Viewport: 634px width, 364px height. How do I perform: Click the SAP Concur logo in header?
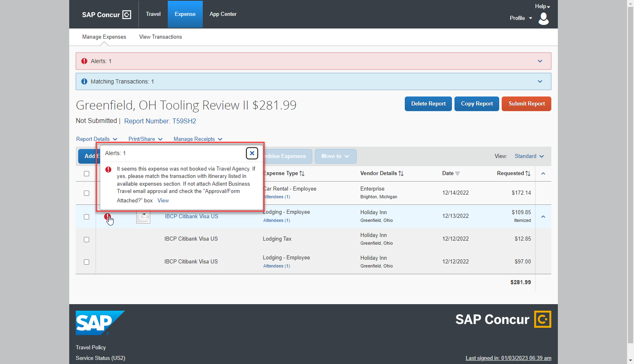tap(106, 15)
